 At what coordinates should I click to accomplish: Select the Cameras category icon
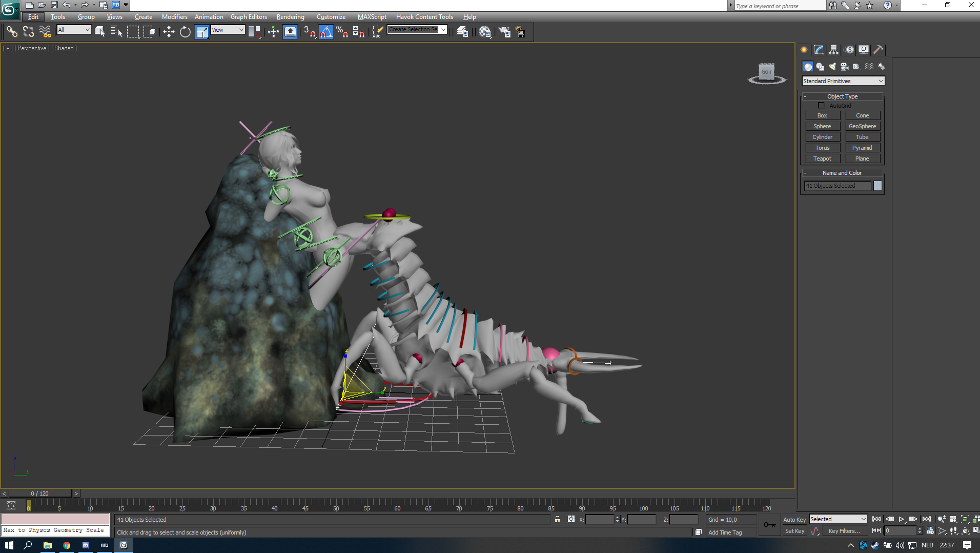click(x=845, y=67)
